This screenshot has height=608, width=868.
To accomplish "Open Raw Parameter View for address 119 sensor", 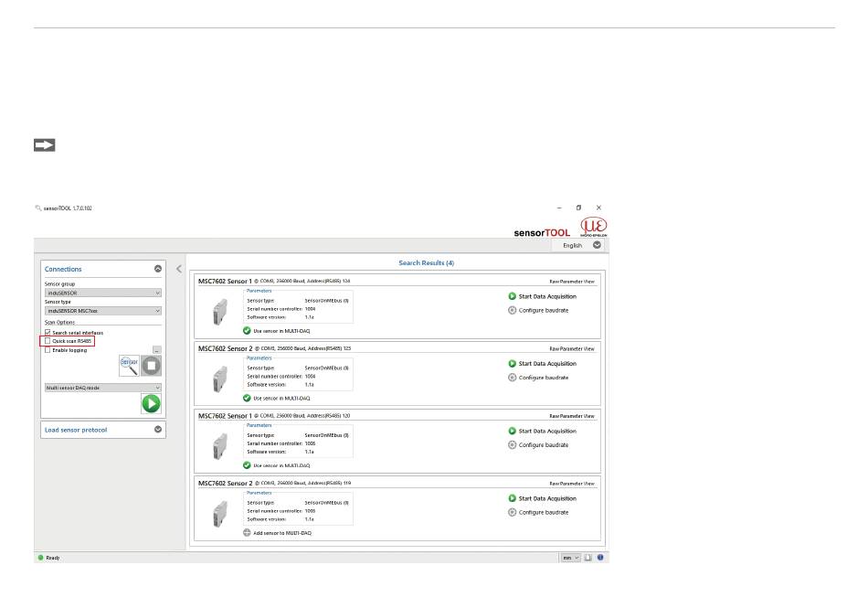I will 572,484.
